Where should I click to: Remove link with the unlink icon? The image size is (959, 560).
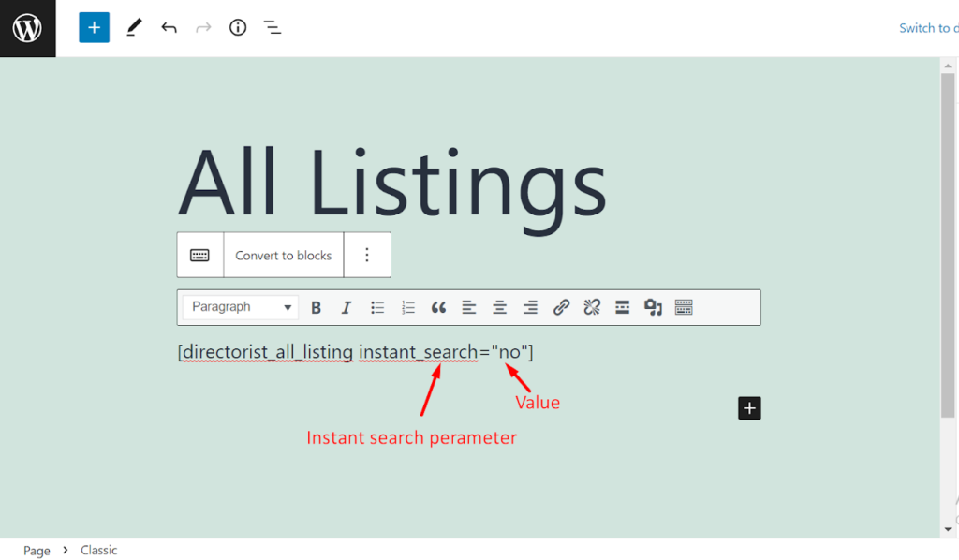(592, 307)
